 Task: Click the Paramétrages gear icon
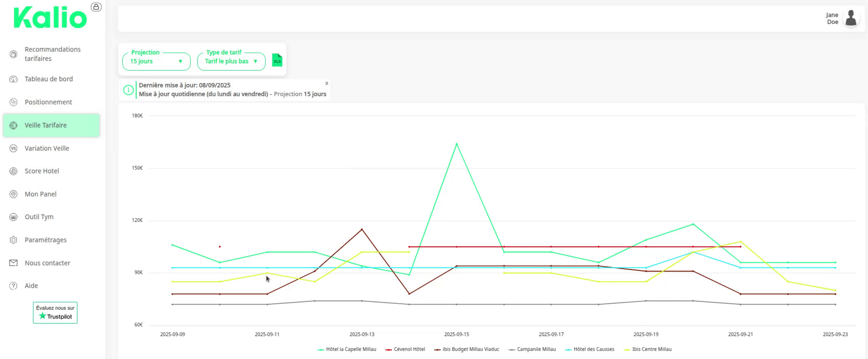tap(13, 240)
